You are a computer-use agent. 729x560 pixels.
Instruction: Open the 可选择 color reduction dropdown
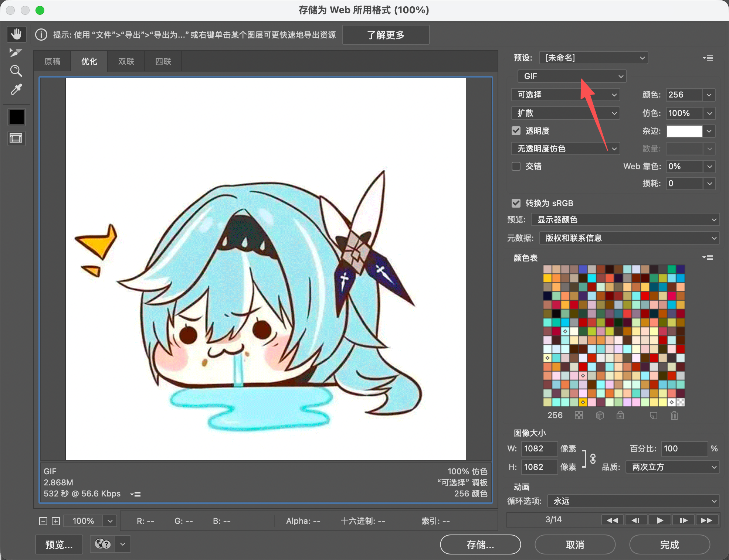[566, 95]
